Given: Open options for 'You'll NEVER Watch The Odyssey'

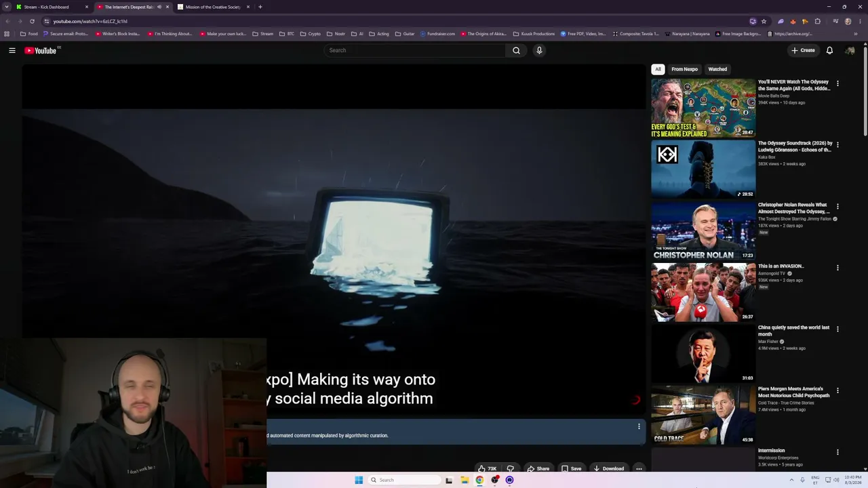Looking at the screenshot, I should pyautogui.click(x=837, y=83).
